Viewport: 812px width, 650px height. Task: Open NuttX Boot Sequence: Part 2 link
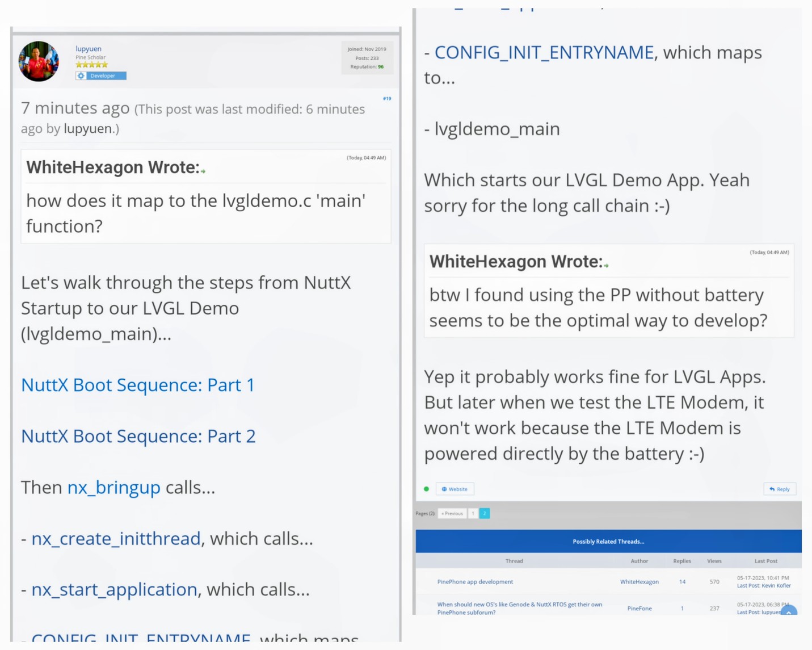[x=138, y=436]
